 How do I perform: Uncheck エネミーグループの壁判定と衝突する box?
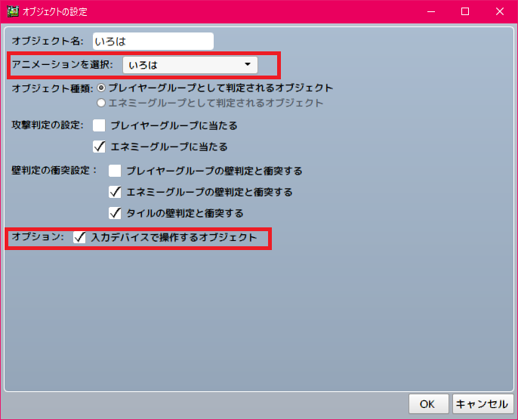(x=115, y=192)
